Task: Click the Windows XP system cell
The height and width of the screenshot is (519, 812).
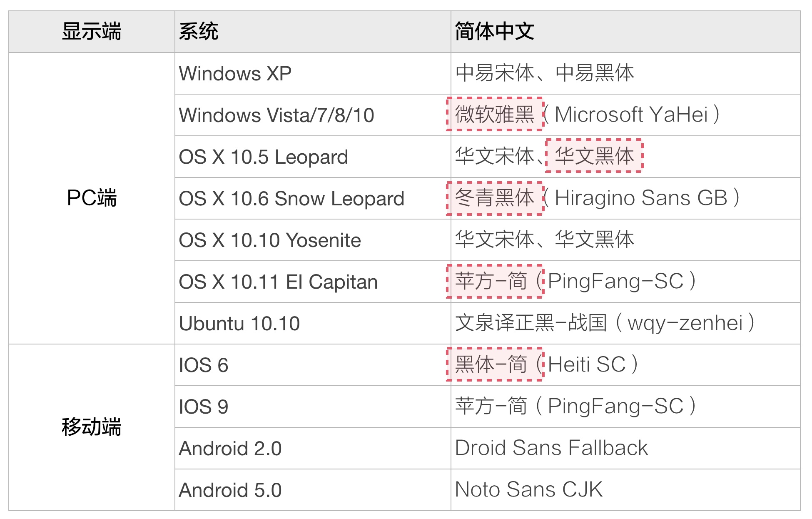Action: click(x=235, y=74)
